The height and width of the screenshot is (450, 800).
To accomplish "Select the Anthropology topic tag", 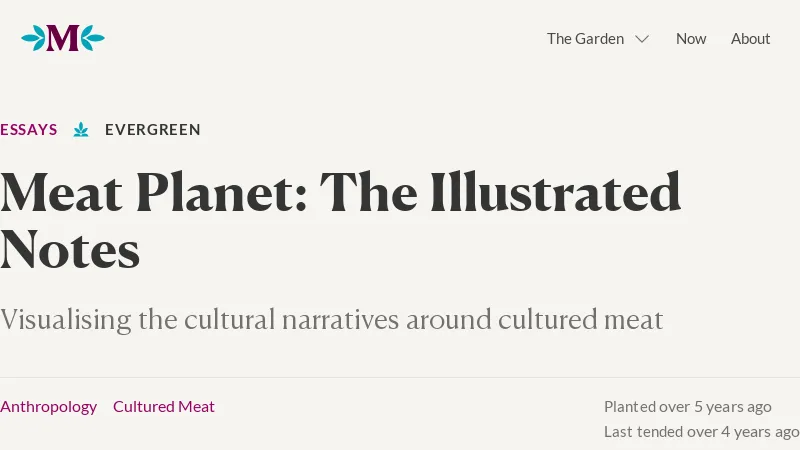I will pyautogui.click(x=48, y=406).
